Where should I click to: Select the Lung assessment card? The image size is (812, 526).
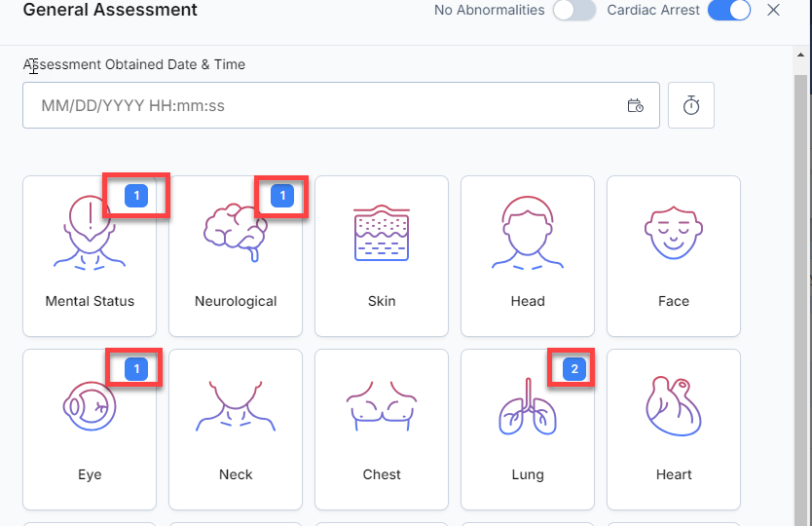coord(528,430)
